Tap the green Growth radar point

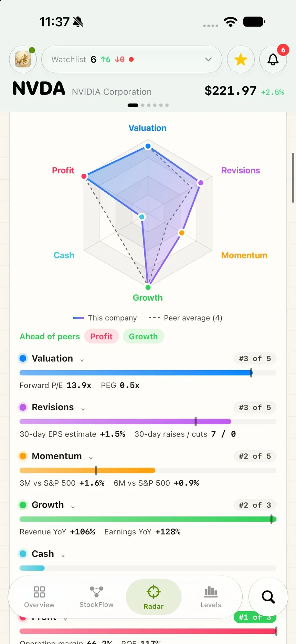point(148,287)
